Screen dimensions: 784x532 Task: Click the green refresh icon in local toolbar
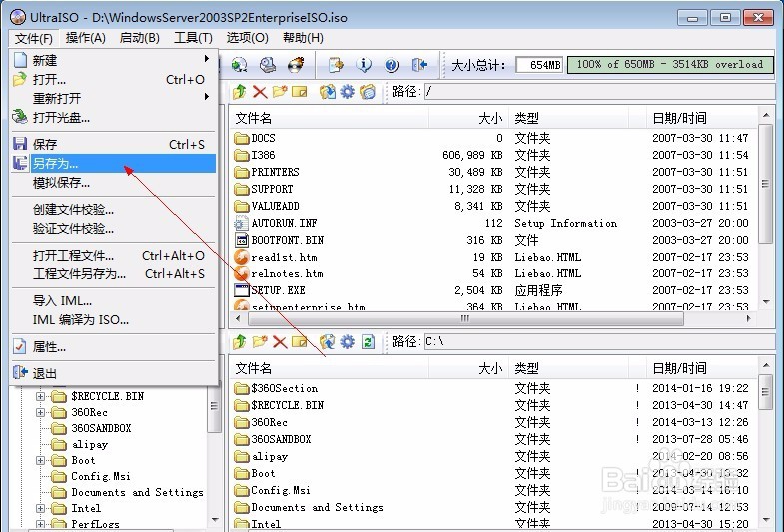tap(368, 342)
